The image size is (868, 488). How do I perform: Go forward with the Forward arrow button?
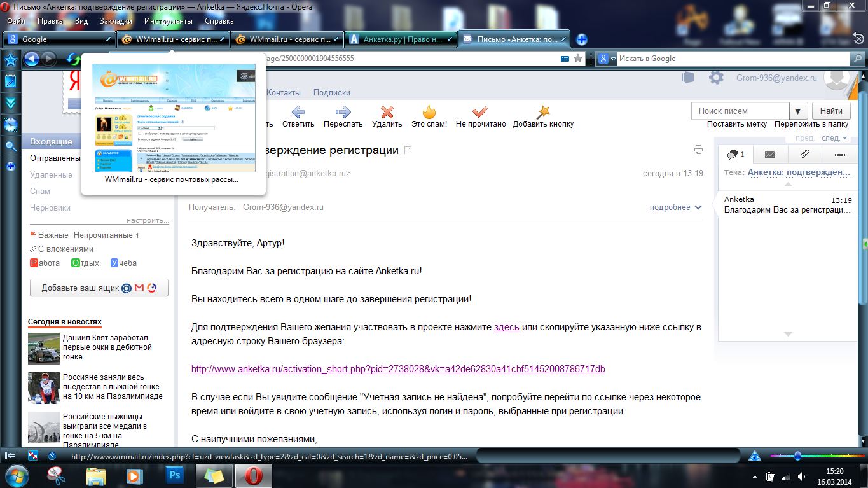[x=48, y=59]
